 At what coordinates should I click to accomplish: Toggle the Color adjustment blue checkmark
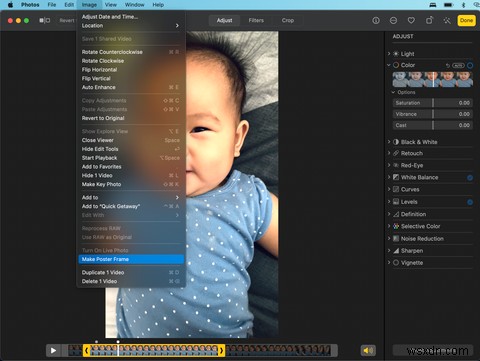click(x=470, y=65)
